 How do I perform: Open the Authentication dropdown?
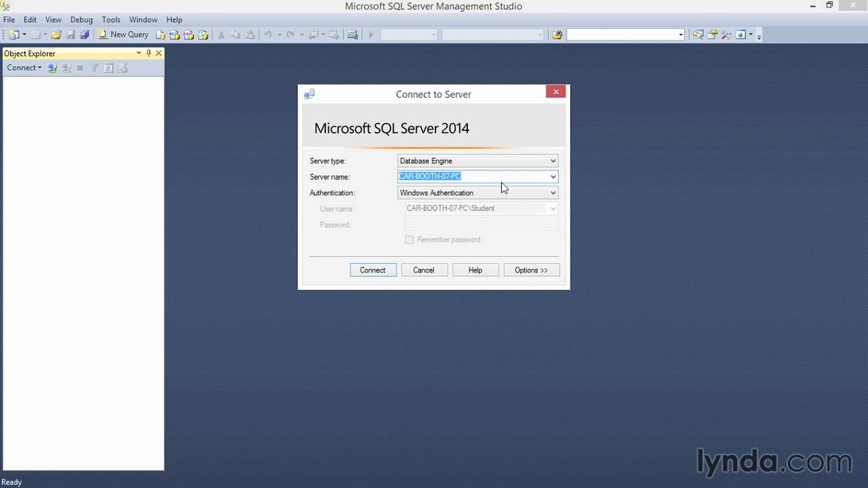[553, 193]
